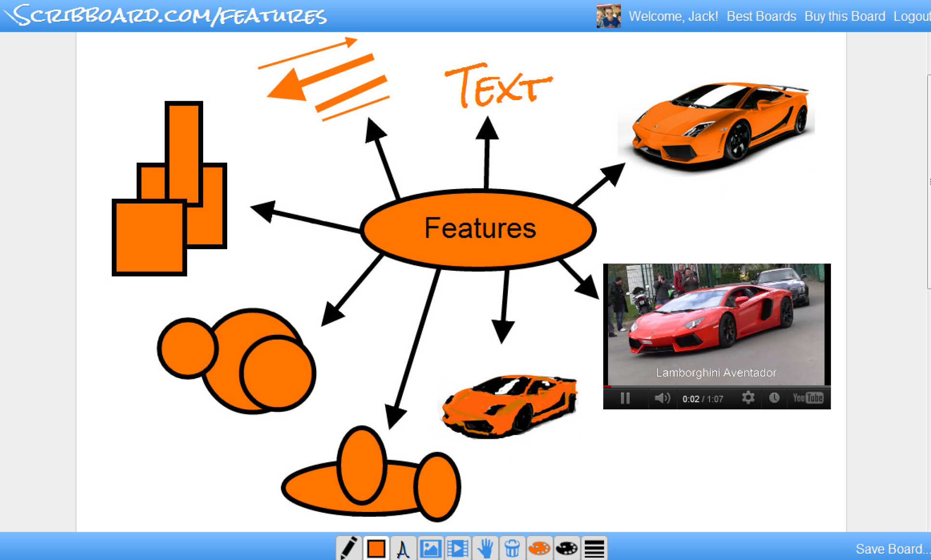Pause the Lamborghini Aventador video
The height and width of the screenshot is (560, 931).
(625, 398)
